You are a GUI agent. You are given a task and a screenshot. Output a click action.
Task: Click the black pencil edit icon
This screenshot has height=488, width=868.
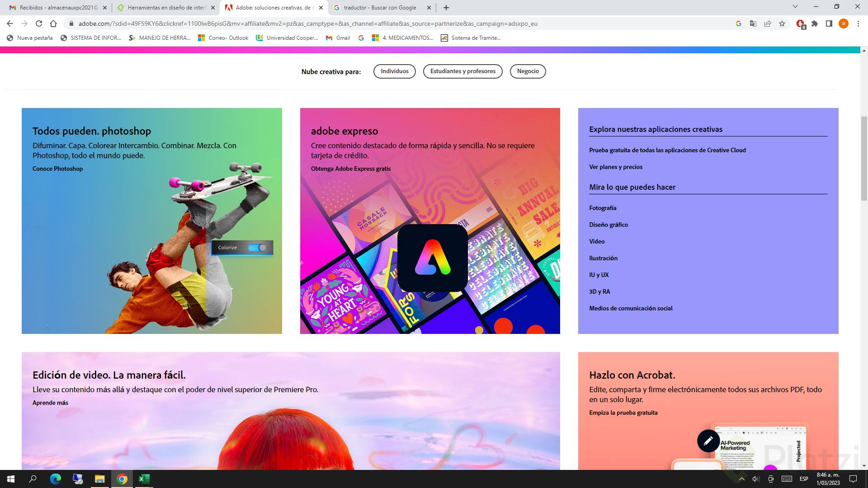tap(708, 441)
